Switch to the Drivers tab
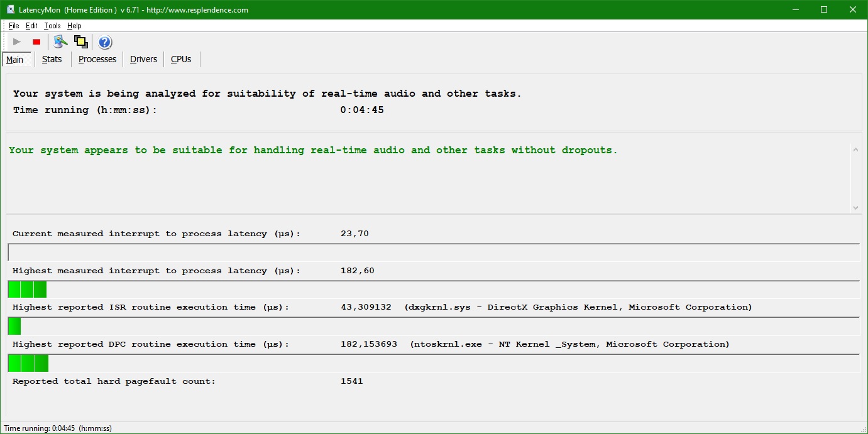Screen dimensions: 868x434 click(143, 59)
